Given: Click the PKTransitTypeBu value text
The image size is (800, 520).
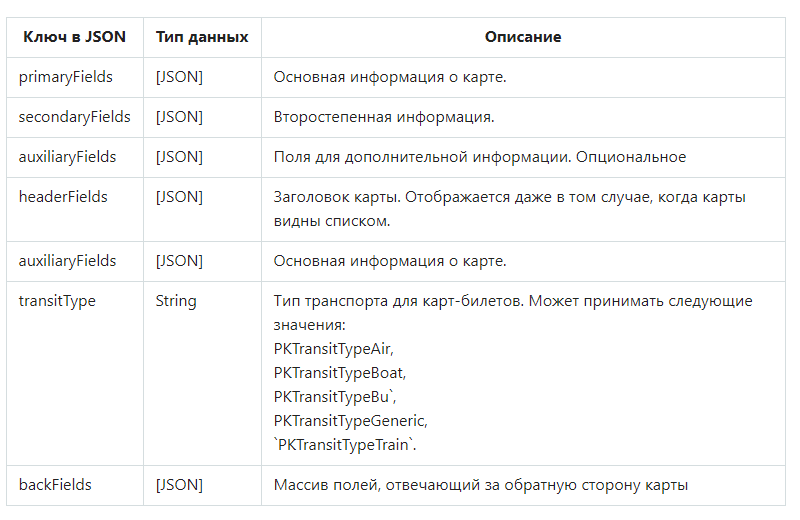Looking at the screenshot, I should pyautogui.click(x=335, y=397).
